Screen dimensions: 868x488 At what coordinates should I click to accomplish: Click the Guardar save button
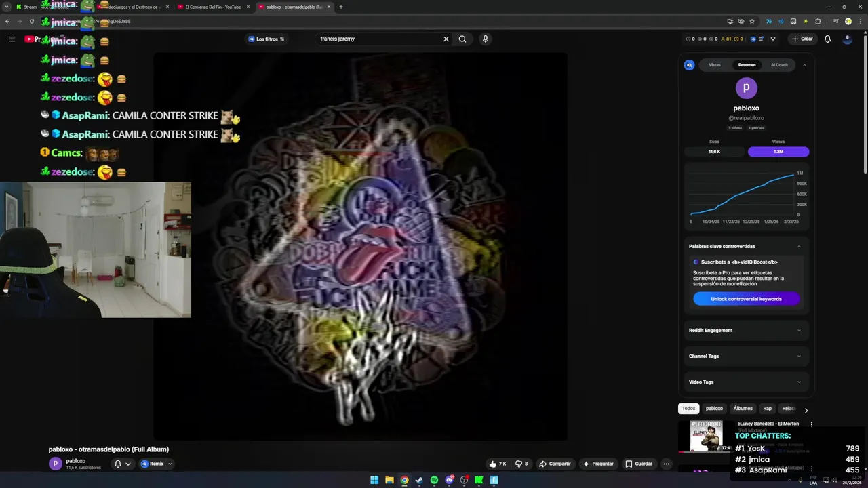point(638,464)
